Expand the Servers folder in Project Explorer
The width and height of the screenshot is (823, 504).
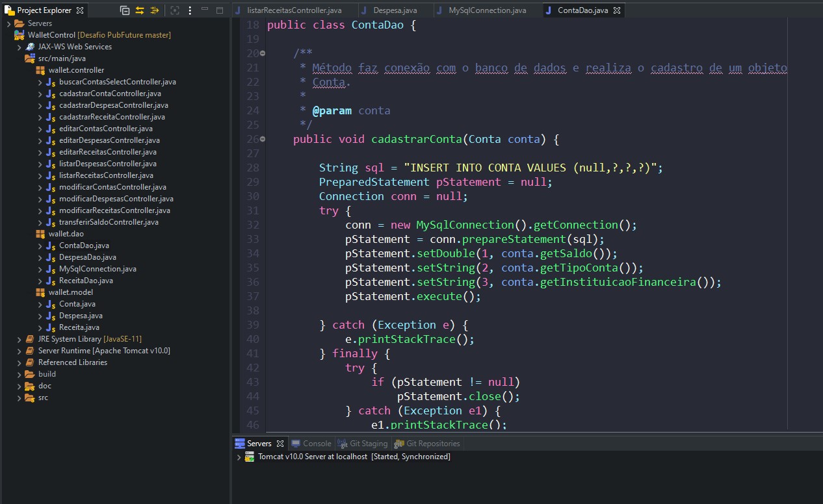(8, 23)
